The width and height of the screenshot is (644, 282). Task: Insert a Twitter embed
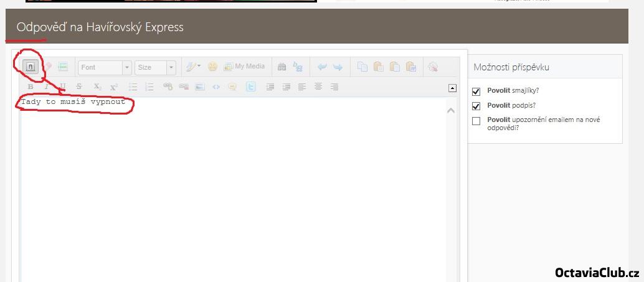250,87
